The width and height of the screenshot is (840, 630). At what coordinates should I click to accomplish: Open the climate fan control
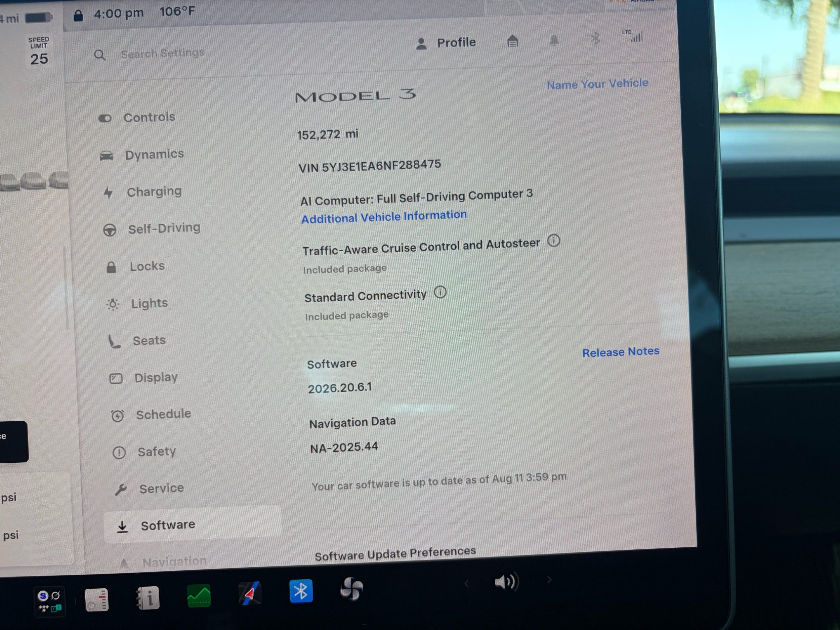tap(352, 589)
